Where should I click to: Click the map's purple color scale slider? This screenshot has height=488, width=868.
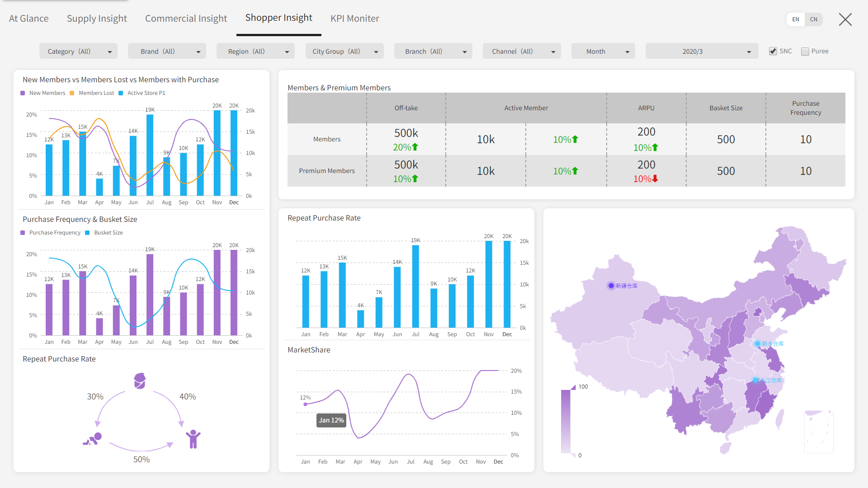pyautogui.click(x=566, y=420)
